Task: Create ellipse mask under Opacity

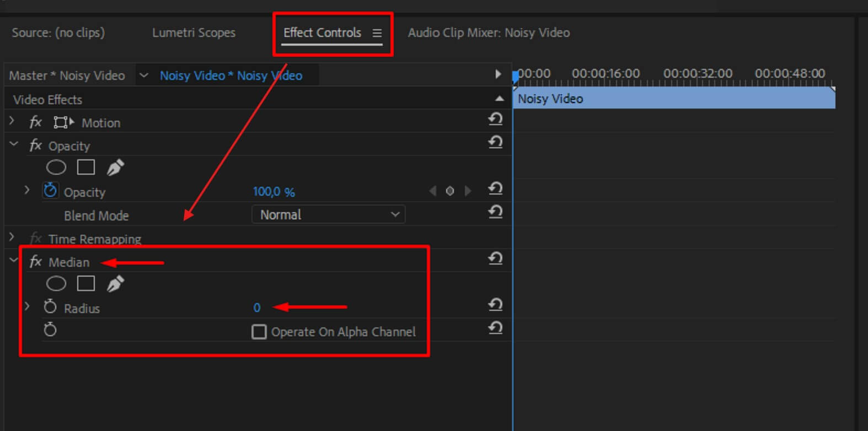Action: 56,167
